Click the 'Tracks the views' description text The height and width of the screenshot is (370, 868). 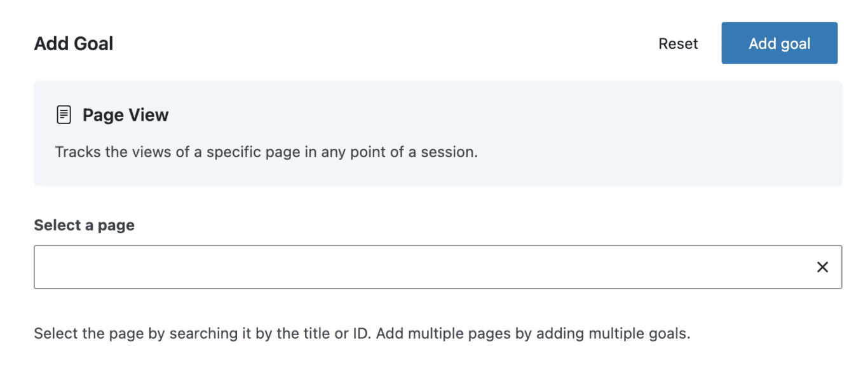click(x=266, y=153)
